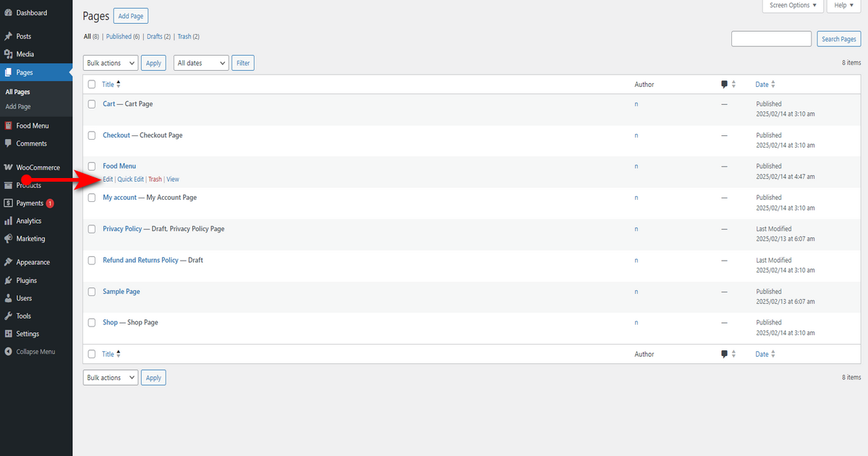This screenshot has width=868, height=456.
Task: Filter by the Drafts (2) view
Action: (159, 36)
